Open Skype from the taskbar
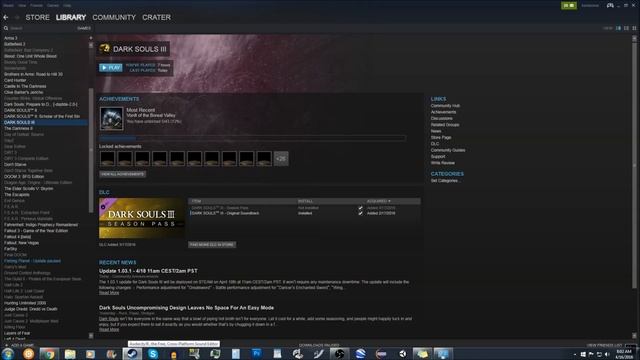Image resolution: width=640 pixels, height=360 pixels. (153, 354)
